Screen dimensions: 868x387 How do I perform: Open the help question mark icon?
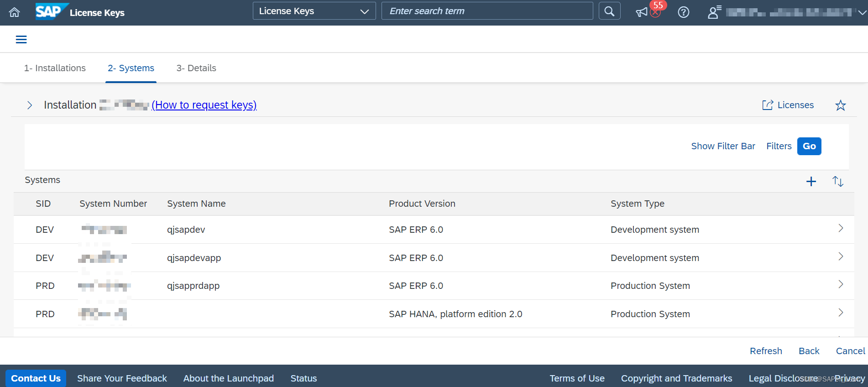683,12
